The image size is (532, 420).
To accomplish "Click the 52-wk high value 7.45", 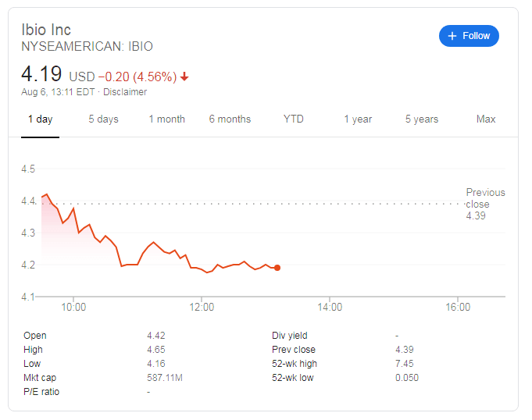I will point(405,364).
